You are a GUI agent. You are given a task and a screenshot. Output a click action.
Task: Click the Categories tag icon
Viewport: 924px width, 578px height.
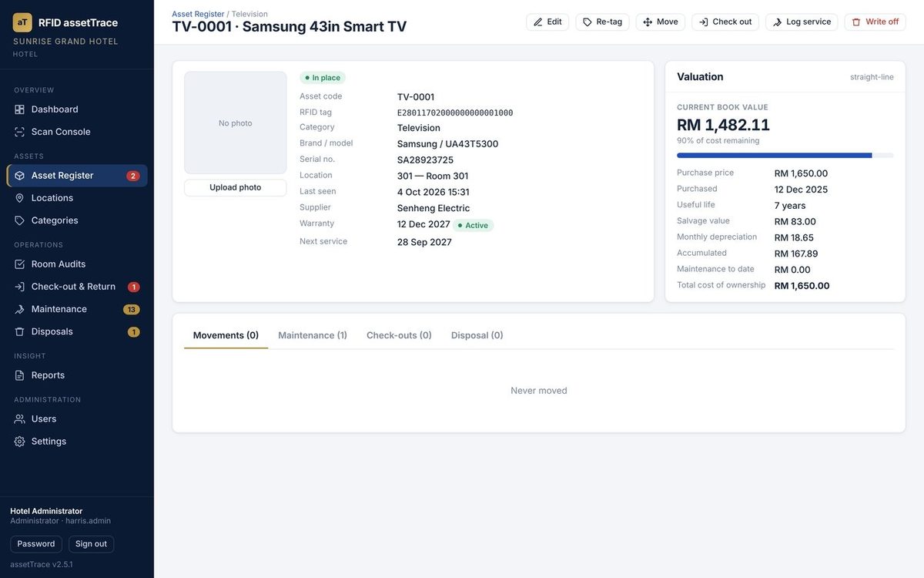[20, 220]
